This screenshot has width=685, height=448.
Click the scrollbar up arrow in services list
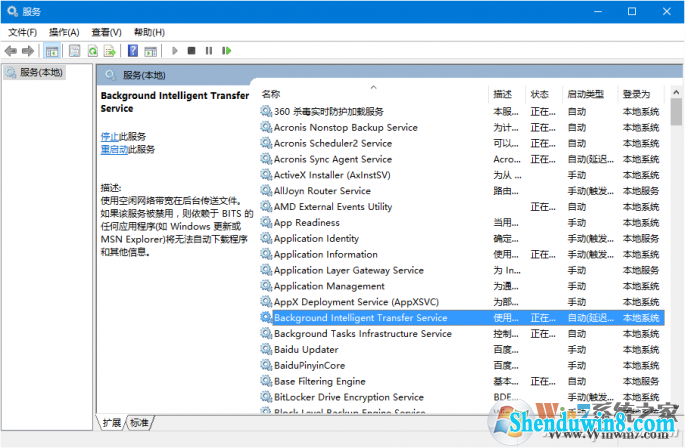coord(676,92)
